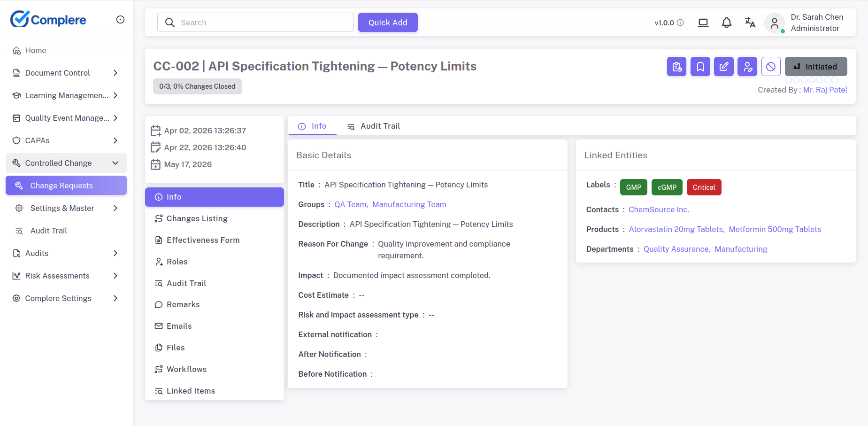Click the clipboard-clock icon button in header
Image resolution: width=868 pixels, height=426 pixels.
[676, 67]
